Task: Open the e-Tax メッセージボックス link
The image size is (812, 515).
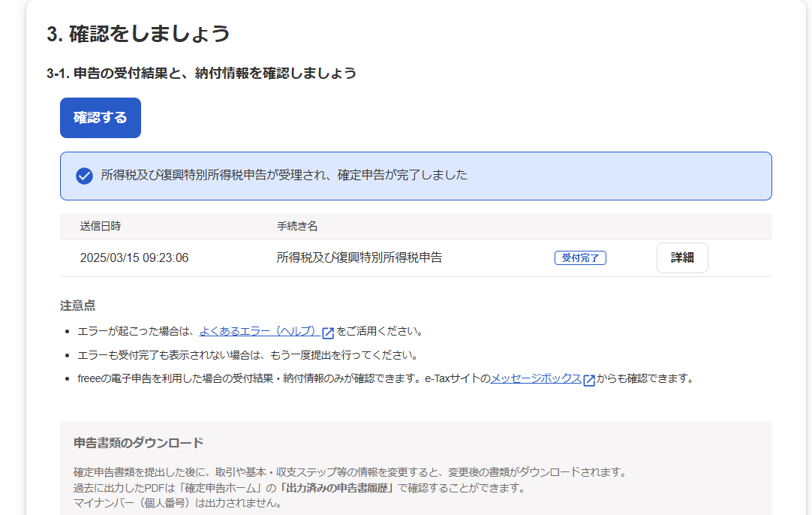Action: [535, 379]
